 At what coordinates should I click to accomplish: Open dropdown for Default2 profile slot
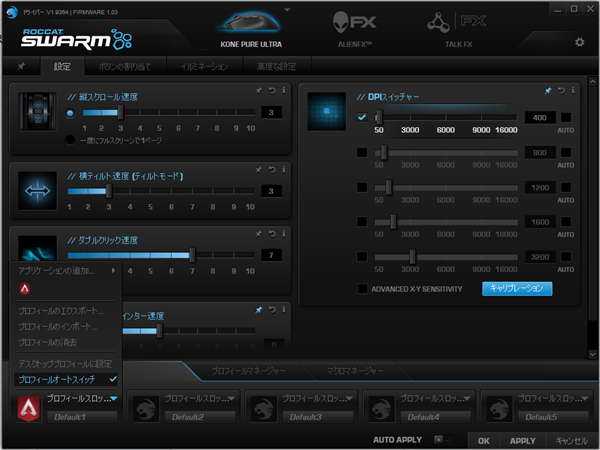[232, 399]
